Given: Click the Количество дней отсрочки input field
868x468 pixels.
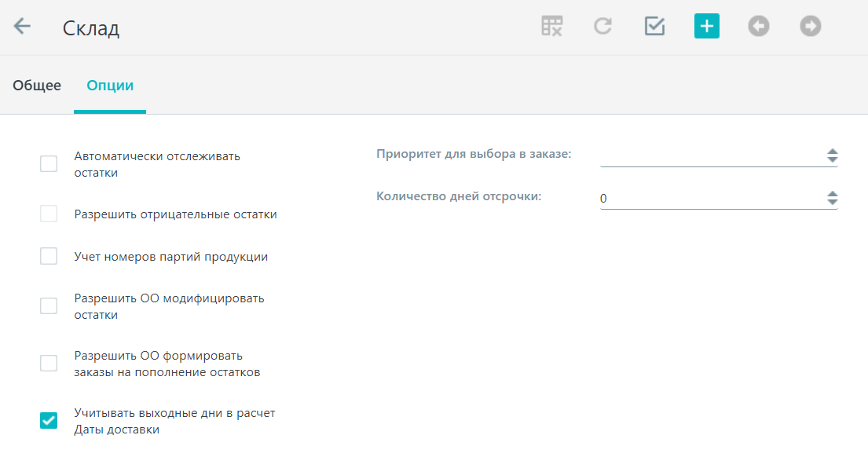Looking at the screenshot, I should 712,198.
